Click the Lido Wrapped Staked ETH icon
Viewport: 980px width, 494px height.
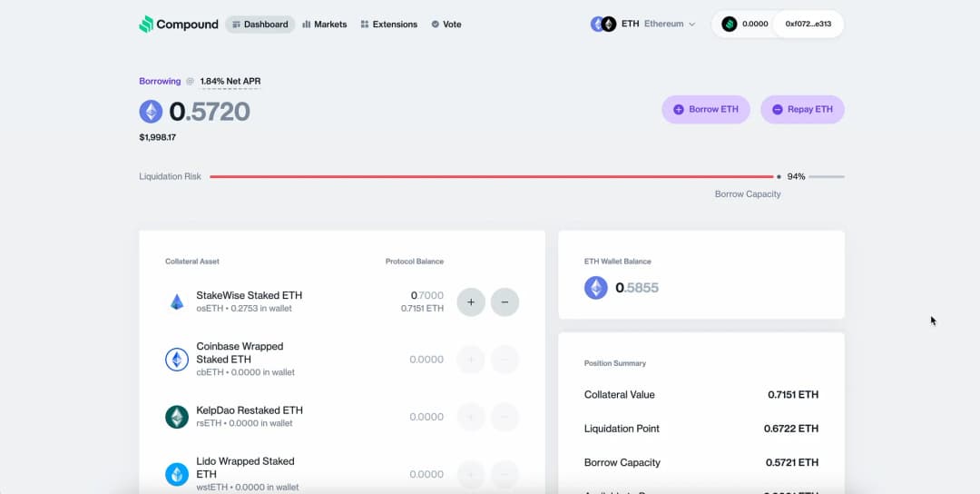177,474
